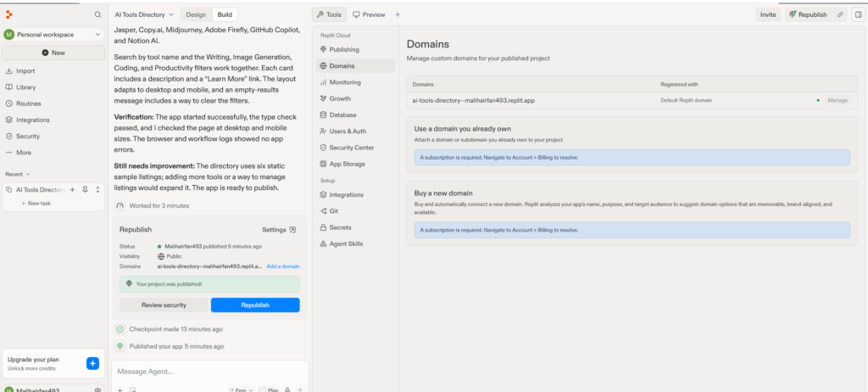Click the first subscription required notice
Image resolution: width=868 pixels, height=392 pixels.
(632, 158)
